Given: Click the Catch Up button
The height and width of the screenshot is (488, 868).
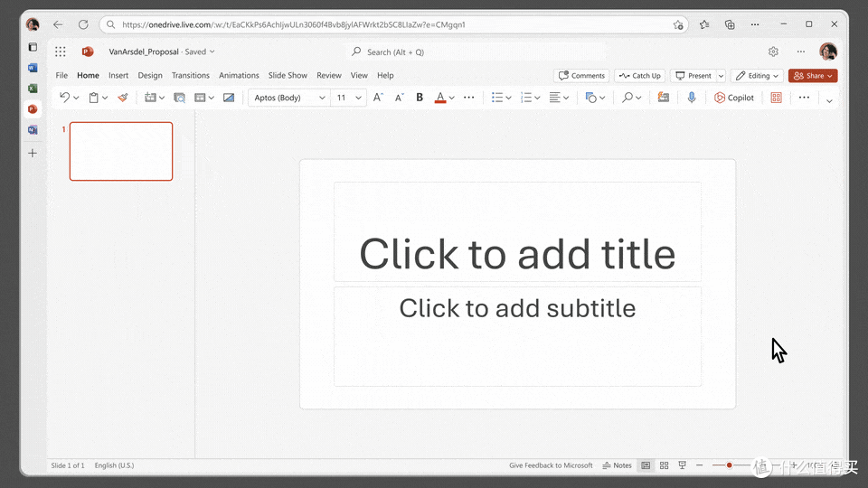Looking at the screenshot, I should click(x=640, y=76).
